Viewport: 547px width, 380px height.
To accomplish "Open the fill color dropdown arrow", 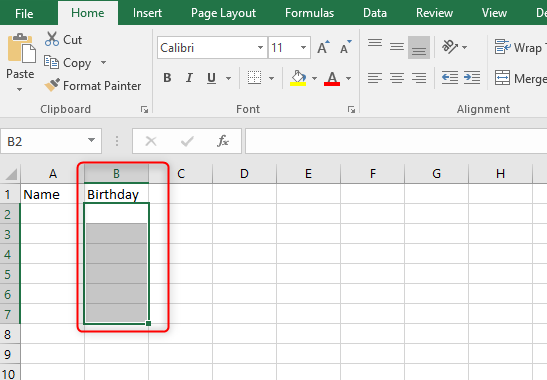I will 314,78.
